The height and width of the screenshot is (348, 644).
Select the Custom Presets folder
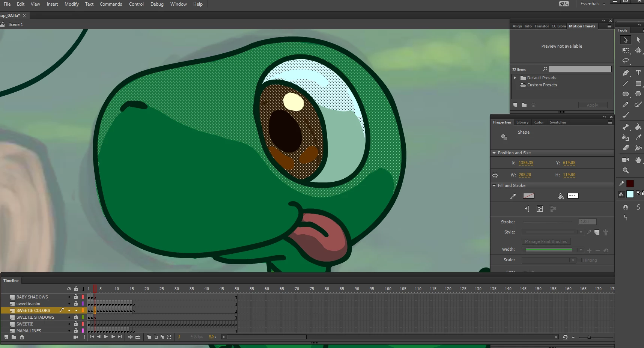[x=542, y=85]
